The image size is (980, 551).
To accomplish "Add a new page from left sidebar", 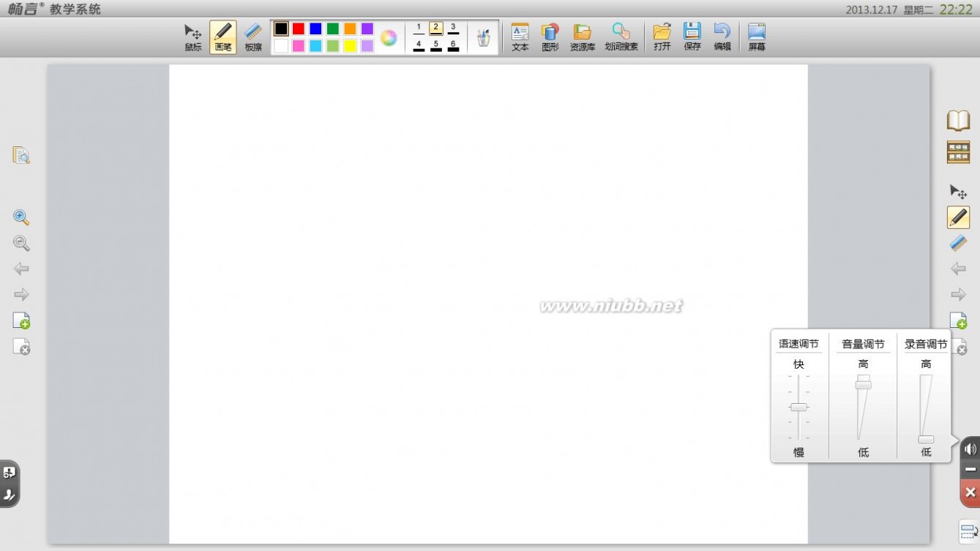I will [21, 321].
